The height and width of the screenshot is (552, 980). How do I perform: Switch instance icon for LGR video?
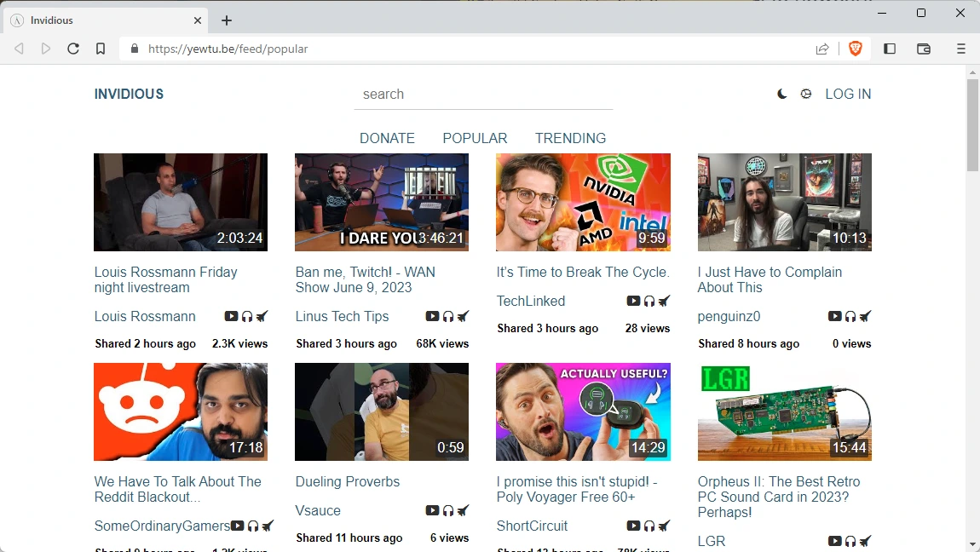865,542
